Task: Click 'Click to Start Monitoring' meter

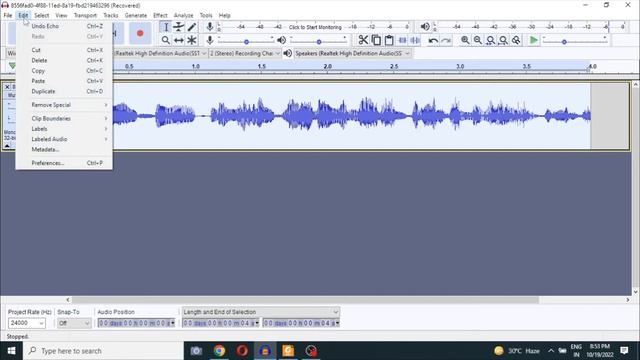Action: pyautogui.click(x=315, y=27)
